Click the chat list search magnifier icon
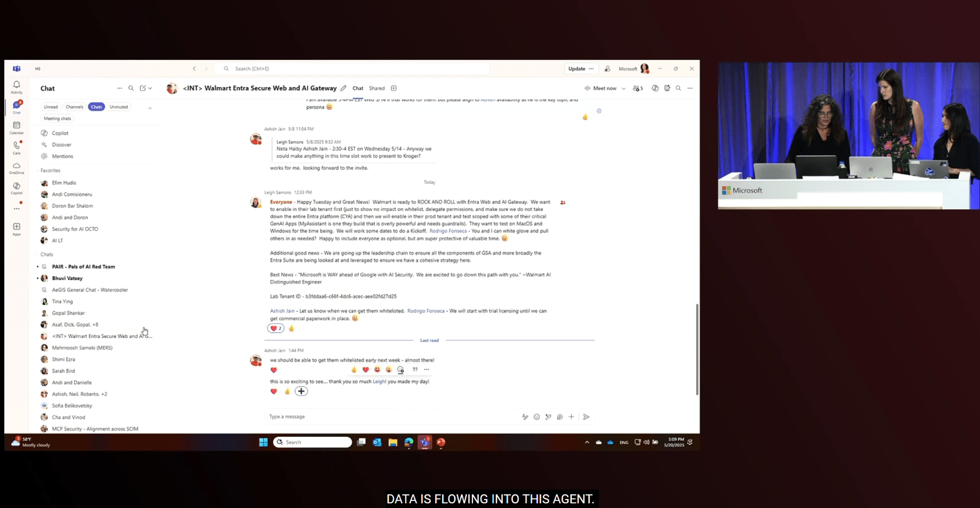Screen dimensions: 980x508 131,88
